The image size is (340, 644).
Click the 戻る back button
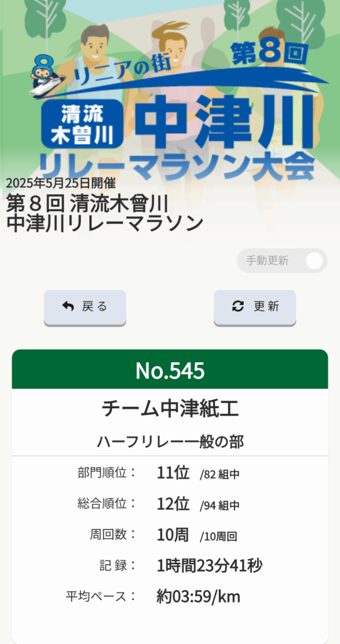pyautogui.click(x=85, y=307)
